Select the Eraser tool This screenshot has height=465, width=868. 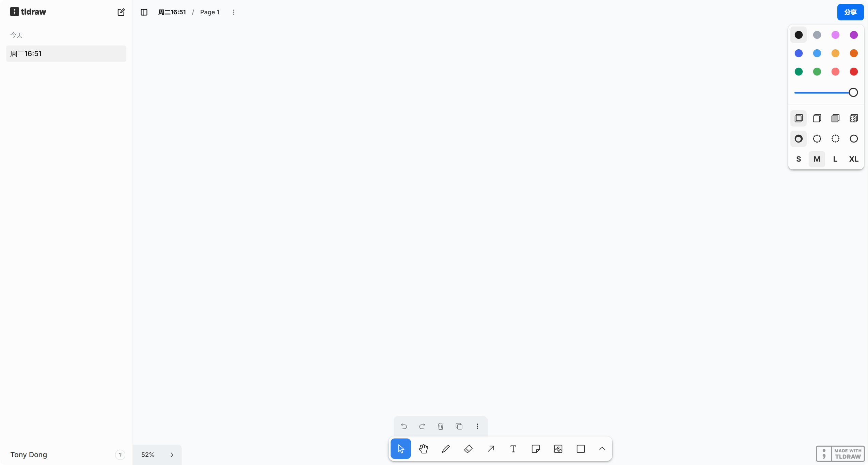pyautogui.click(x=468, y=449)
